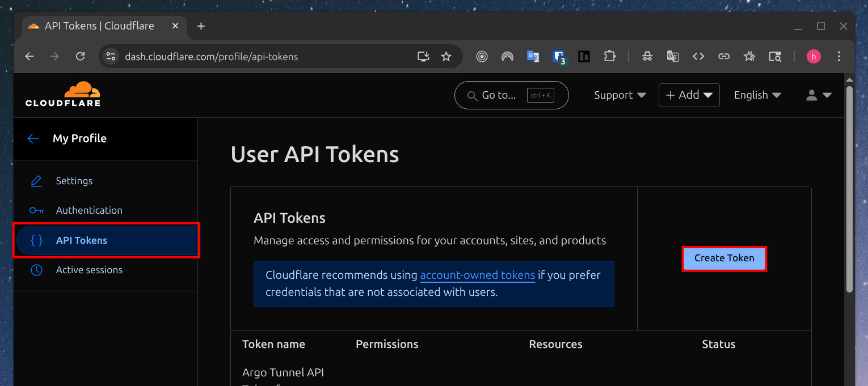Click the browser address bar URL

pos(211,57)
